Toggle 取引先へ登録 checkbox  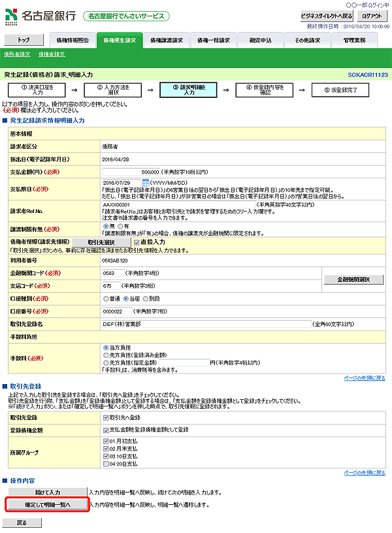(106, 418)
